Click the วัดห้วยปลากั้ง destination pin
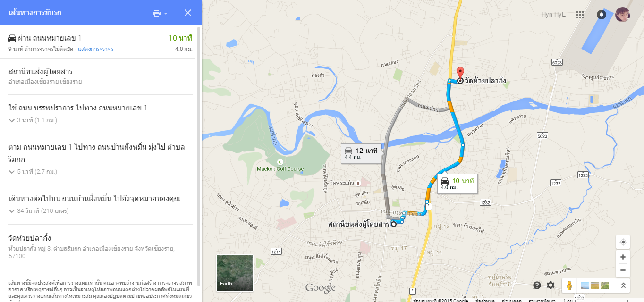The height and width of the screenshot is (302, 644). point(460,74)
